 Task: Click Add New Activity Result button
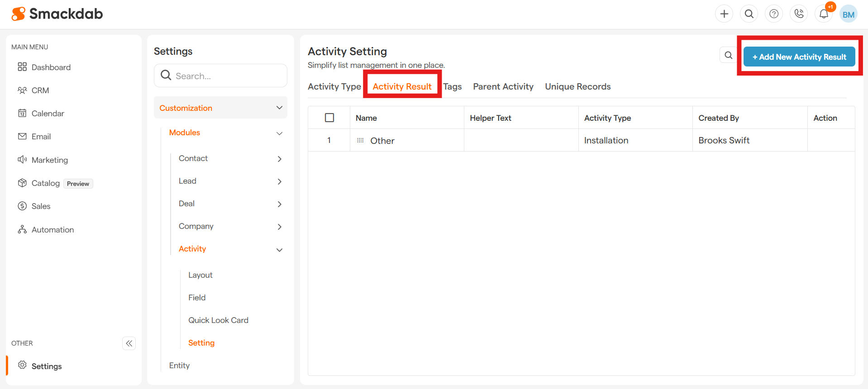click(799, 57)
